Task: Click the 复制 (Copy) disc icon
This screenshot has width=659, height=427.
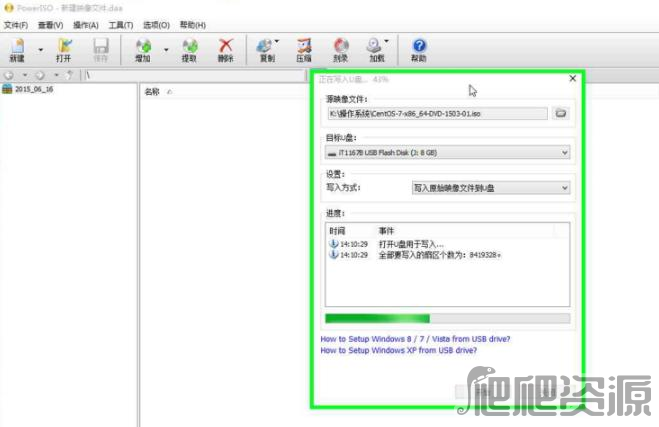Action: click(x=265, y=46)
